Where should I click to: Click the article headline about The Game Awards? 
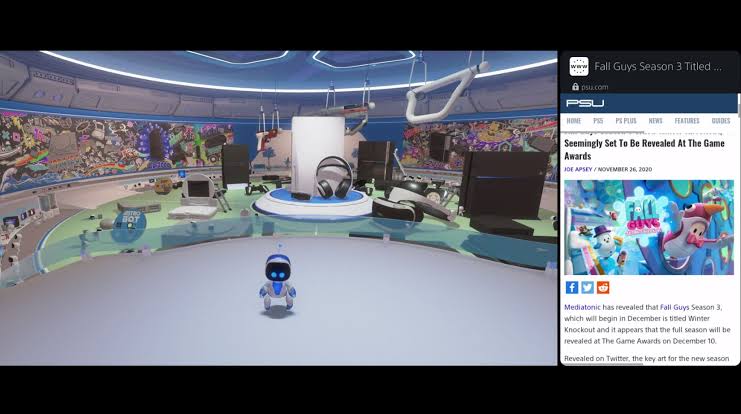coord(644,149)
